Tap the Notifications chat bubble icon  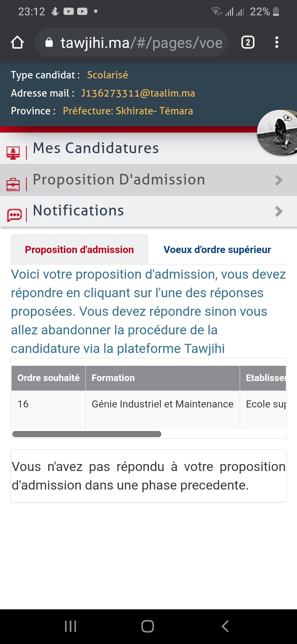(x=14, y=215)
